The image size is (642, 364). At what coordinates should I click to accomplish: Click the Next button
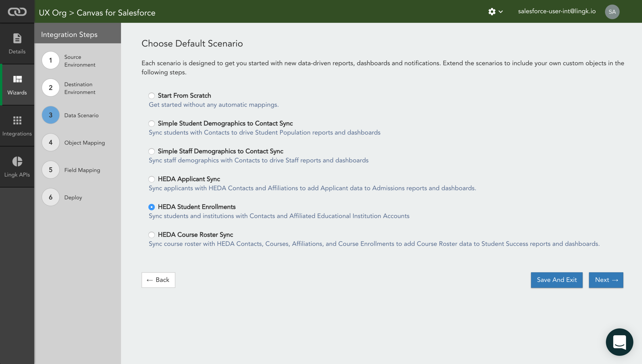(x=606, y=280)
